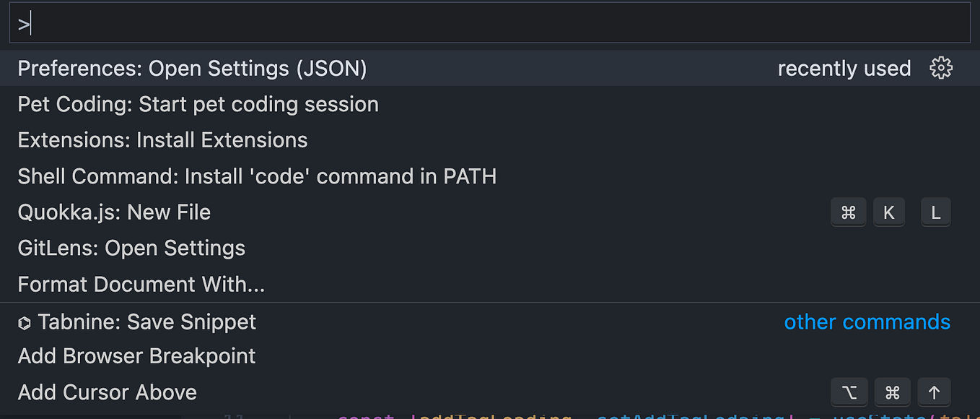Image resolution: width=980 pixels, height=419 pixels.
Task: Select Extensions: Install Extensions
Action: (x=162, y=139)
